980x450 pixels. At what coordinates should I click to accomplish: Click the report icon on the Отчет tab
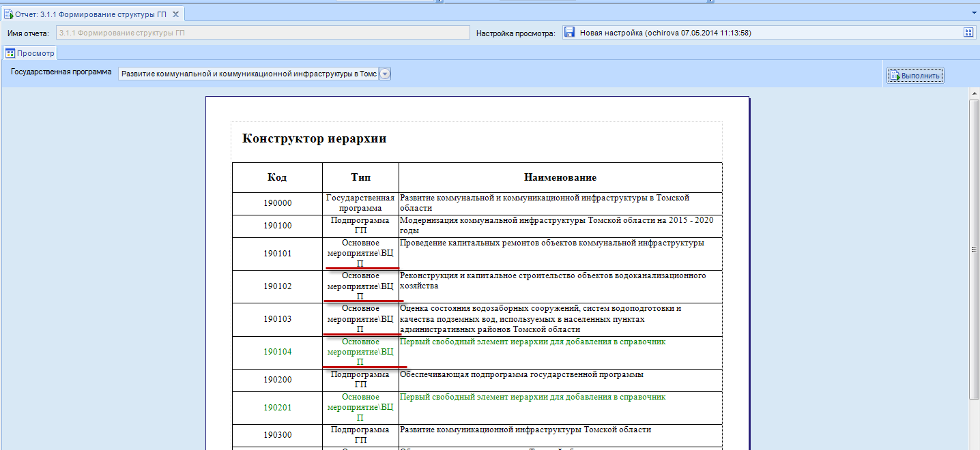pos(9,14)
